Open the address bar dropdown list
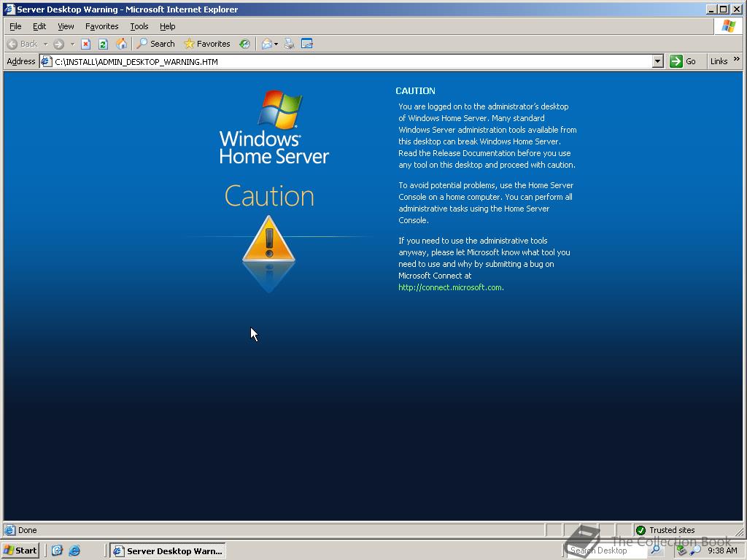This screenshot has width=747, height=560. 658,61
